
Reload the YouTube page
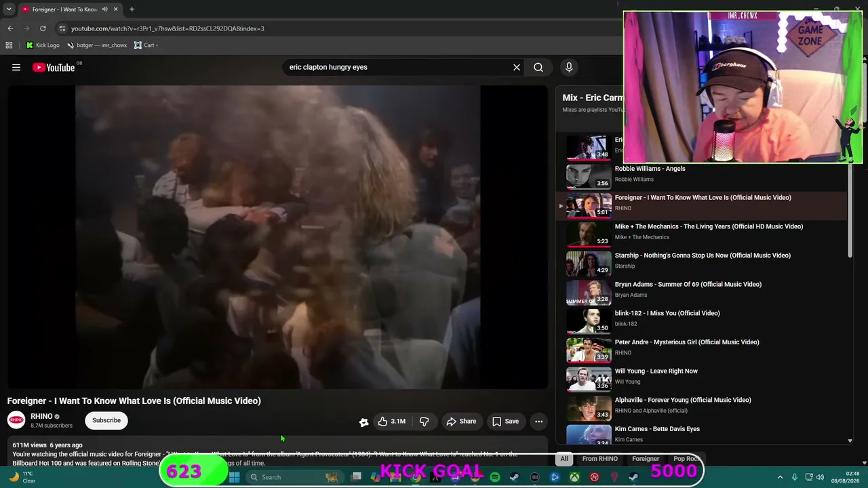coord(43,28)
